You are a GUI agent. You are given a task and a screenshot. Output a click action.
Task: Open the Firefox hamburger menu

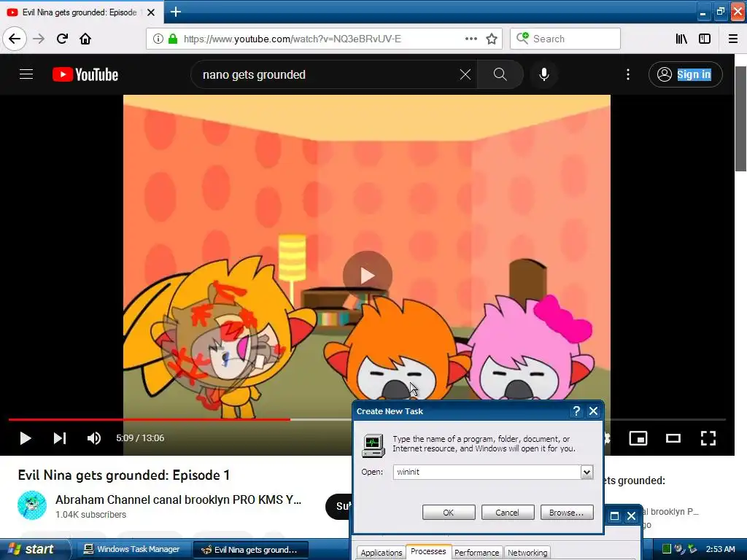coord(733,39)
